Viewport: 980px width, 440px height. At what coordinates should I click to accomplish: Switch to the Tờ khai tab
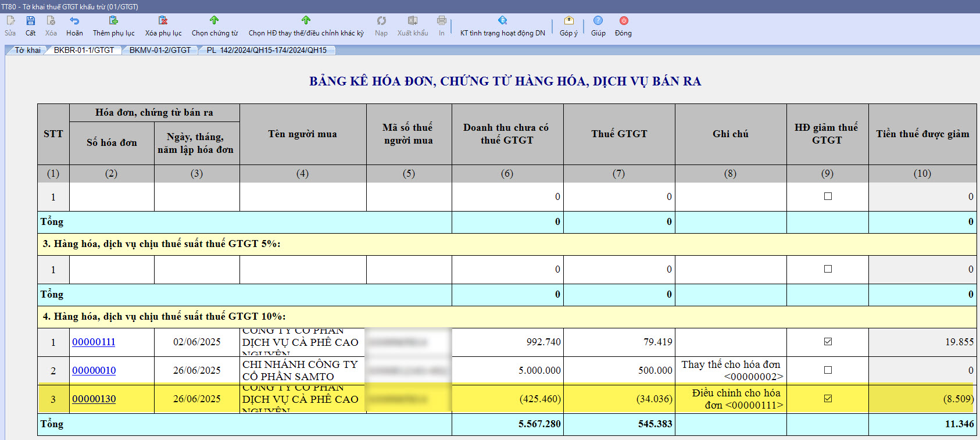(27, 51)
